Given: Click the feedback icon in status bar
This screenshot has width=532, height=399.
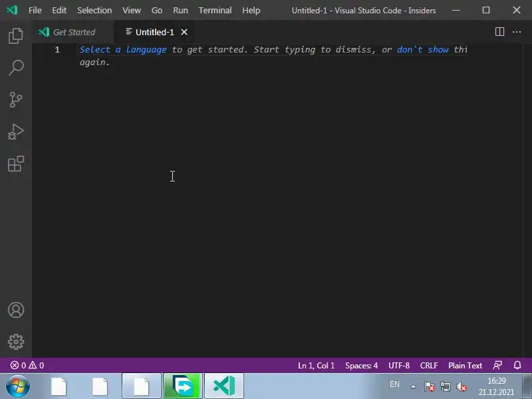Looking at the screenshot, I should tap(497, 365).
